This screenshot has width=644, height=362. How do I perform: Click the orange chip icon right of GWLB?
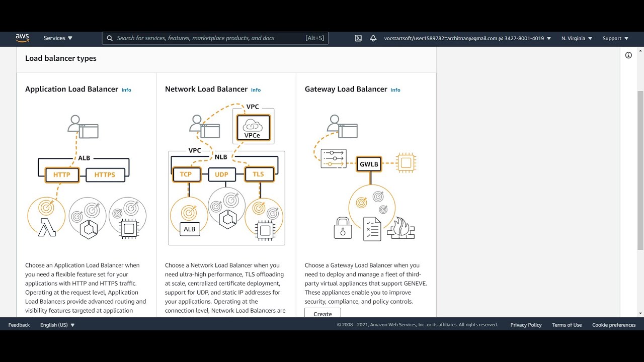click(x=406, y=163)
